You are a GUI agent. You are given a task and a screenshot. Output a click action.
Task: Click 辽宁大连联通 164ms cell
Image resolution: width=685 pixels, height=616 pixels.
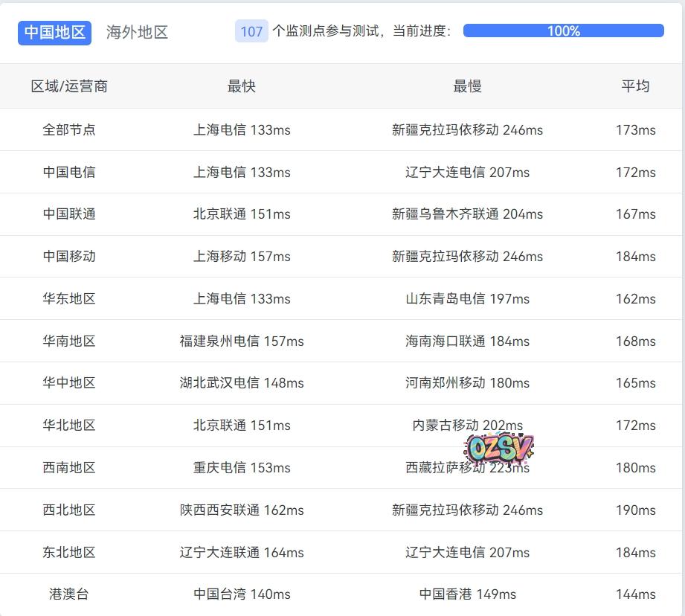[x=242, y=553]
